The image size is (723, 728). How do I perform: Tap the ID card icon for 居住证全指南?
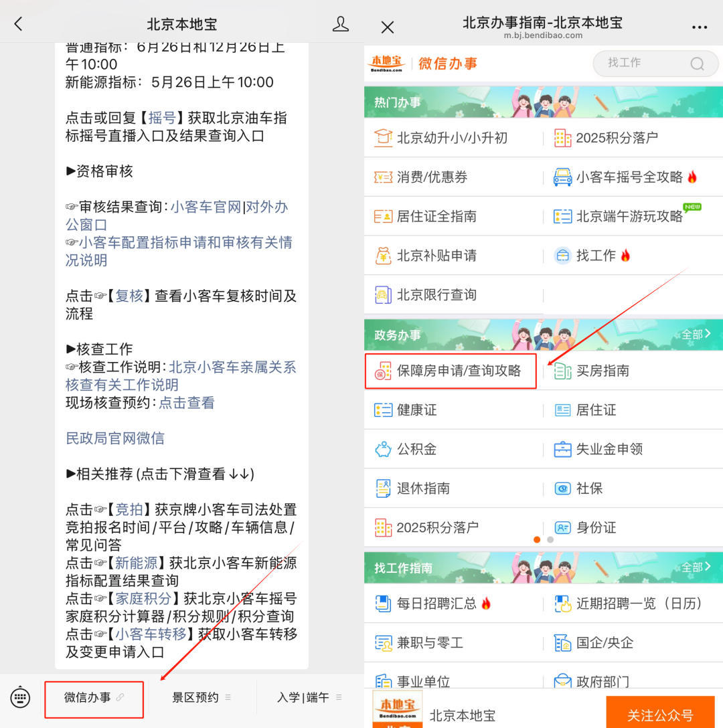coord(383,216)
